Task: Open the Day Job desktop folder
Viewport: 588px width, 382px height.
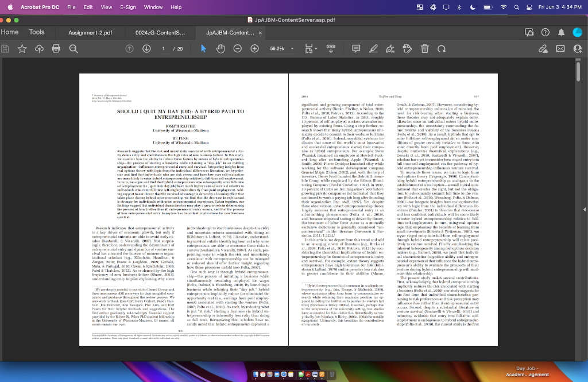Action: tap(527, 372)
